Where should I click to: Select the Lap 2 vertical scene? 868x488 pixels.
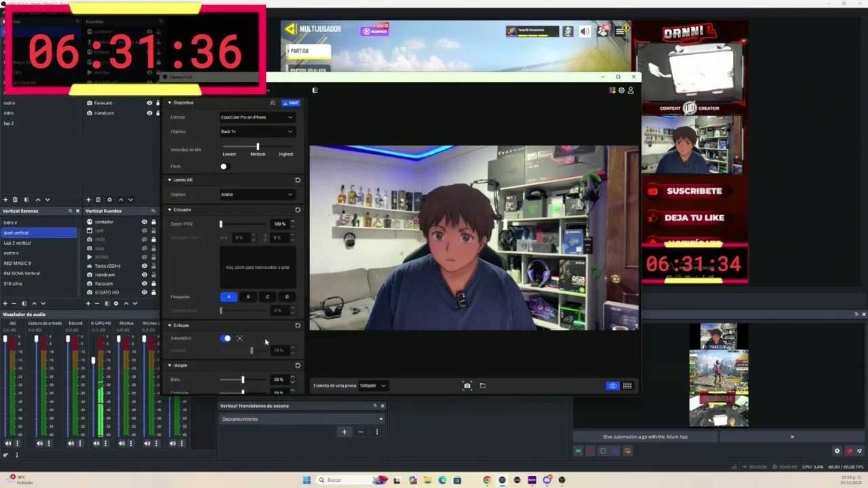39,243
